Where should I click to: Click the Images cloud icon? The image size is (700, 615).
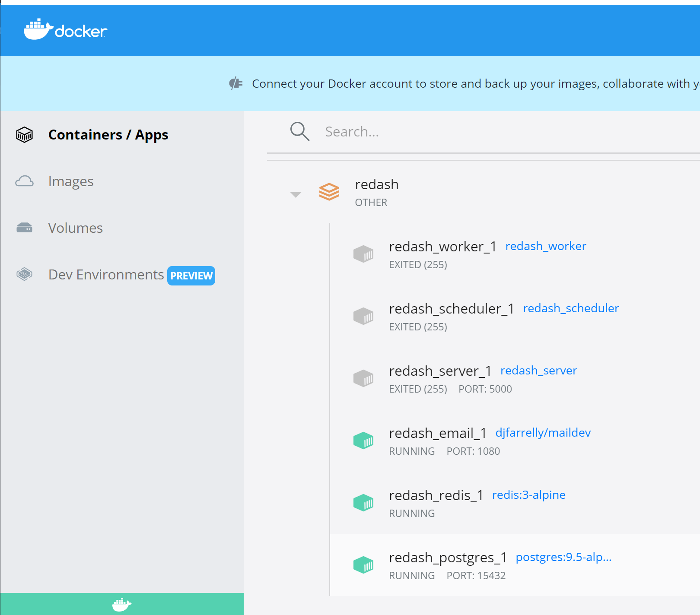pyautogui.click(x=24, y=181)
